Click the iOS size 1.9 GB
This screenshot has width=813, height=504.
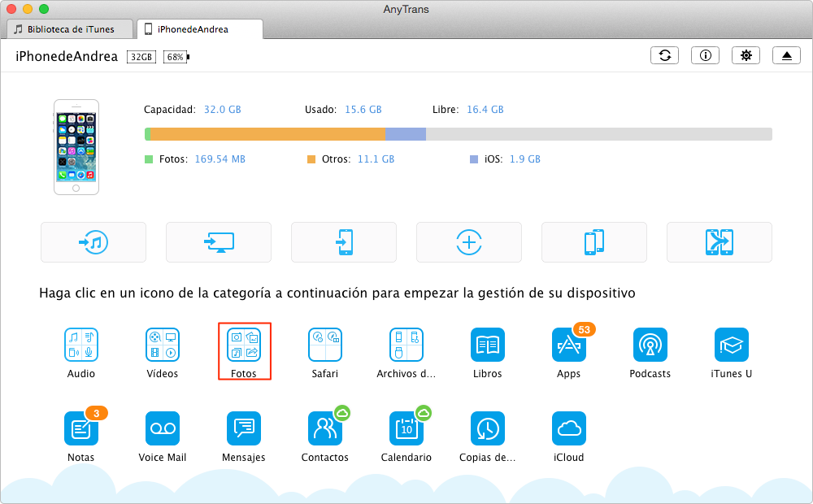[x=524, y=159]
